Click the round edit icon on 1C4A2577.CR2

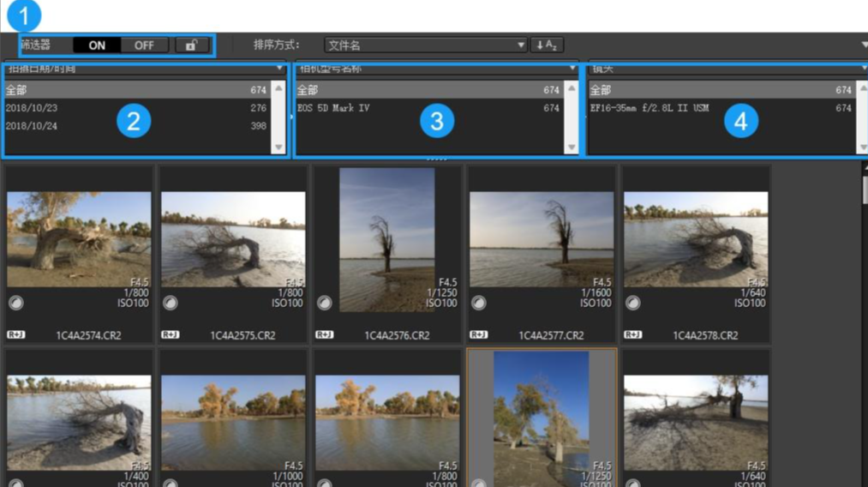click(479, 303)
